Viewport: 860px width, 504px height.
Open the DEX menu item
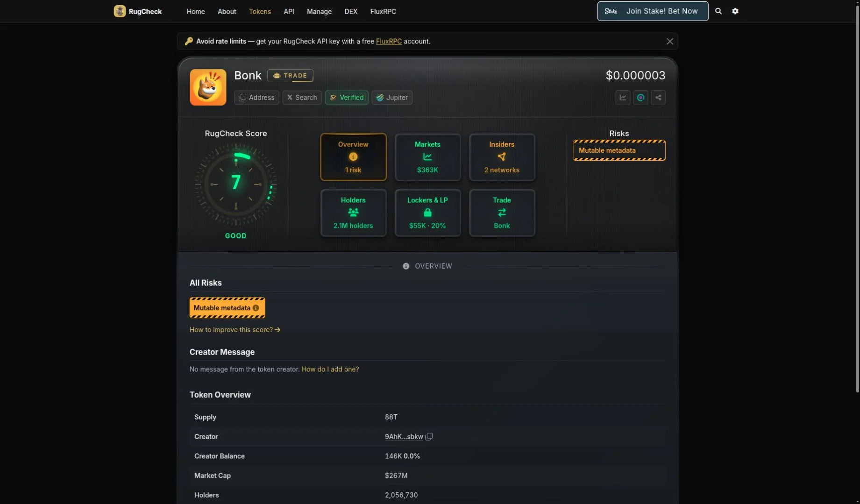pyautogui.click(x=351, y=12)
